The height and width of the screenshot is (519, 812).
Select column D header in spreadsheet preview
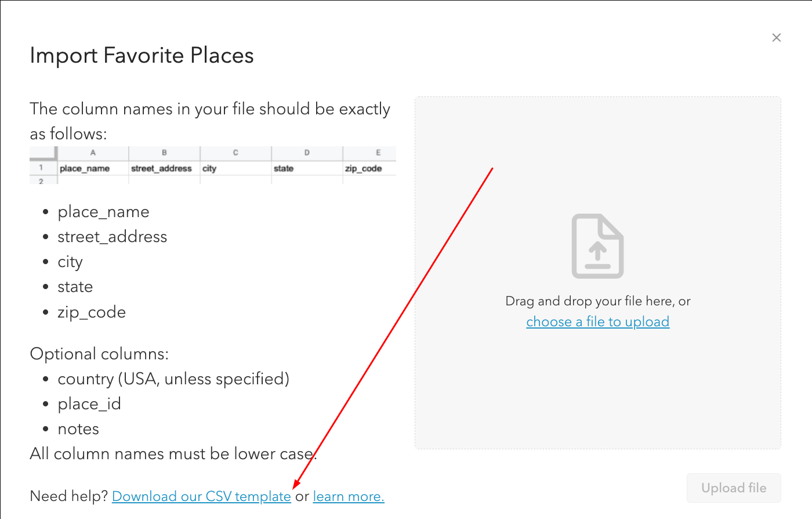pyautogui.click(x=307, y=153)
